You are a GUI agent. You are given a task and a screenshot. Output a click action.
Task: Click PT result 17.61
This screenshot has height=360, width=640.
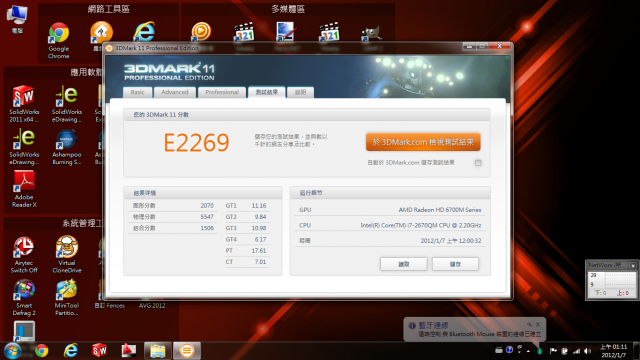coord(259,251)
